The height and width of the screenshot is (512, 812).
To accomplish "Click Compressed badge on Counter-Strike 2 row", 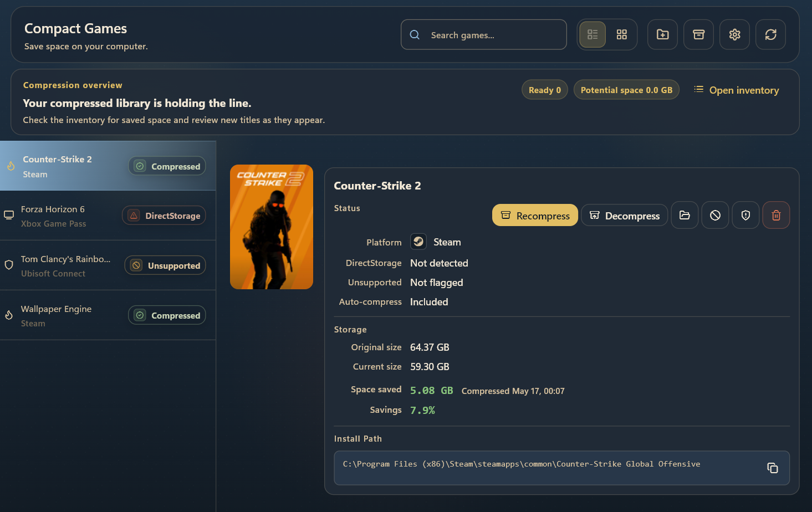I will coord(167,166).
